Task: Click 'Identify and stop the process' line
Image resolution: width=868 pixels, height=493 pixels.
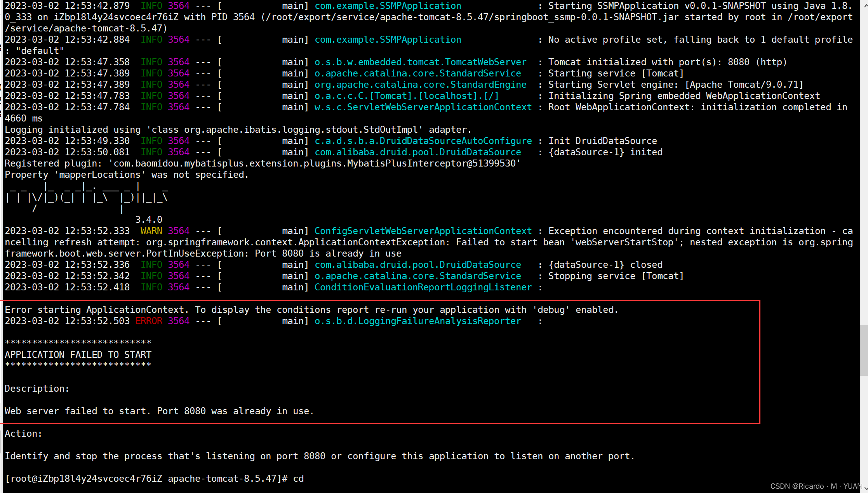Action: tap(320, 456)
